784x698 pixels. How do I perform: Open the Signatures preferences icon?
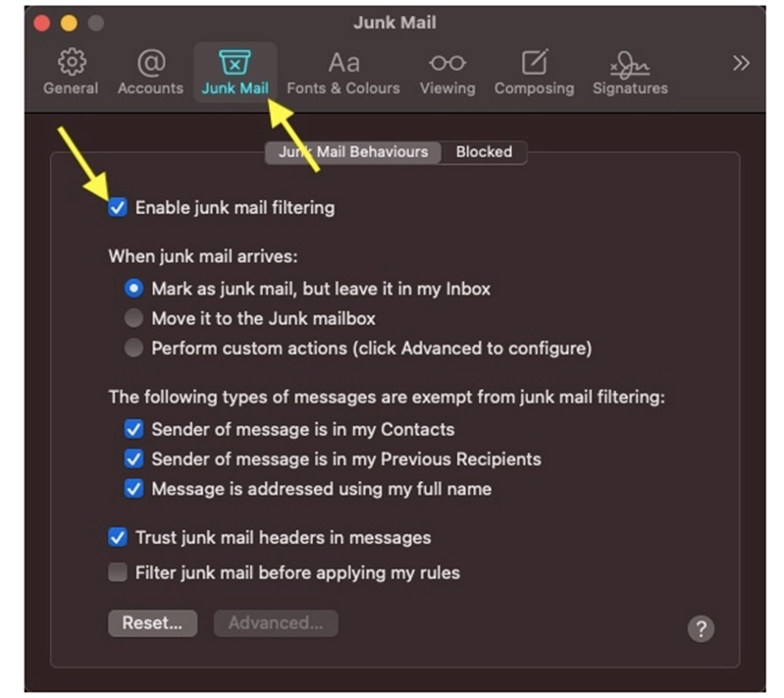pyautogui.click(x=630, y=64)
